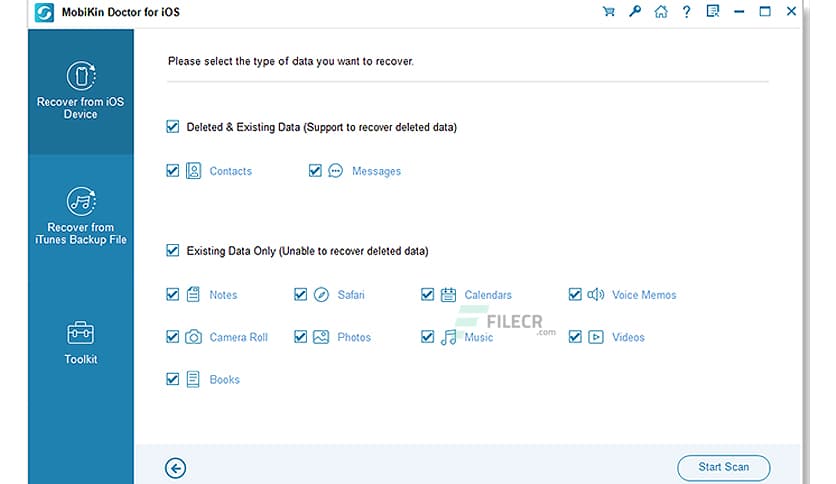Uncheck the Messages checkbox
This screenshot has width=836, height=484.
coord(315,171)
